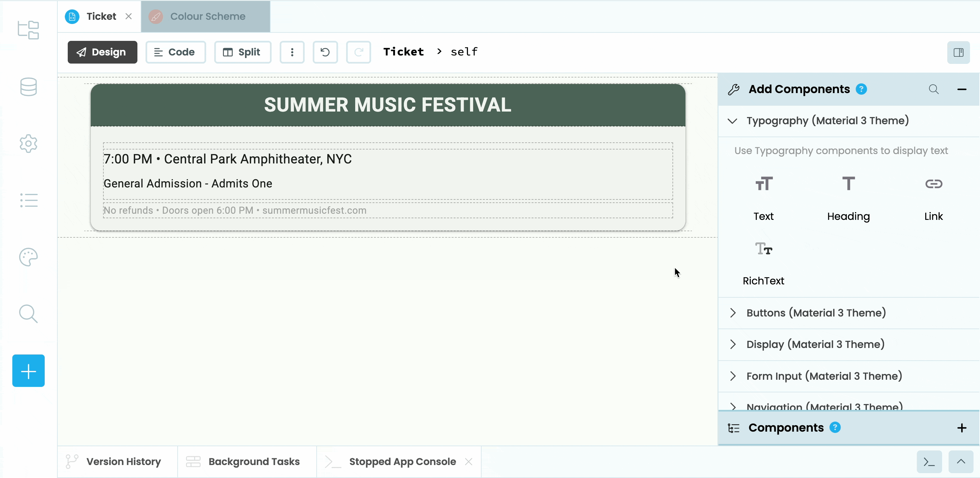Select the RichText component
Viewport: 980px width, 478px height.
pyautogui.click(x=764, y=263)
